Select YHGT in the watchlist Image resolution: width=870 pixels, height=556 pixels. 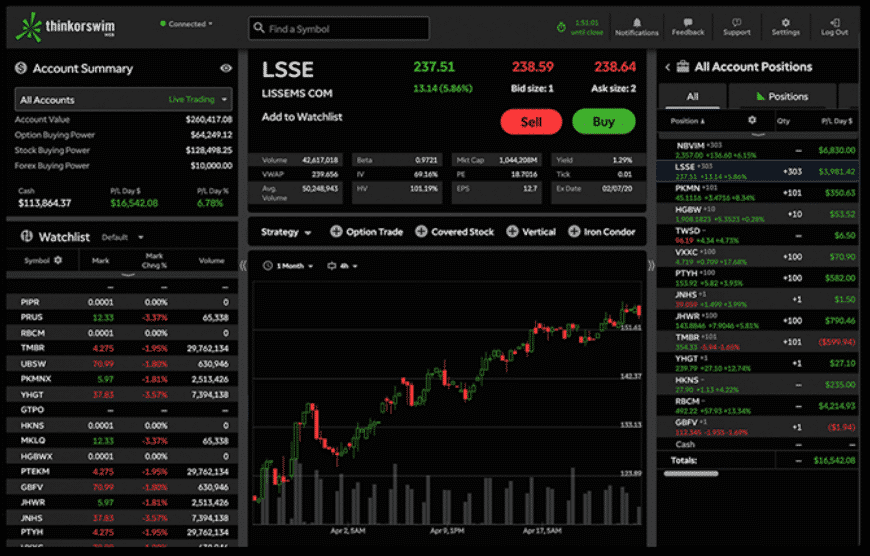[123, 395]
